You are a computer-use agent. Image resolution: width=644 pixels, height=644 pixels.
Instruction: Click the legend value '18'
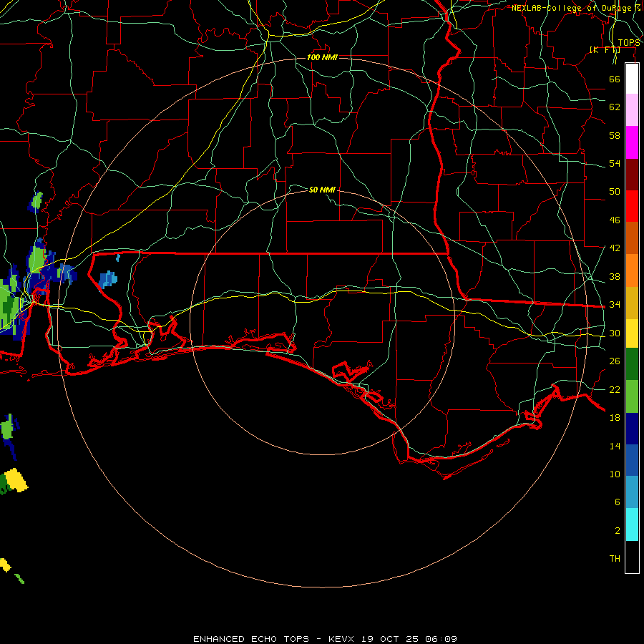click(615, 418)
